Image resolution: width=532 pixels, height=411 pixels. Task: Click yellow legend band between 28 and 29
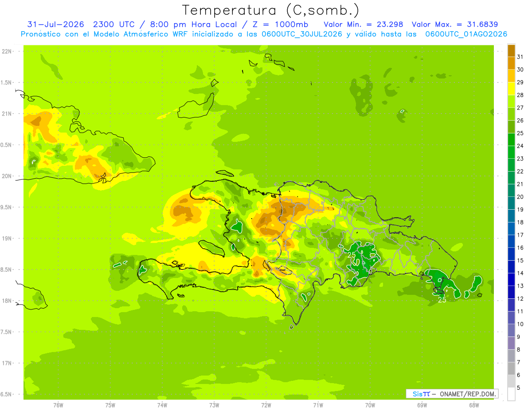(511, 89)
